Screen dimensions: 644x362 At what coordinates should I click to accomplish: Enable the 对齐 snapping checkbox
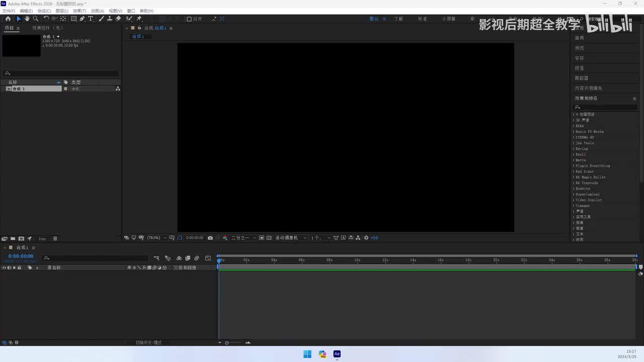tap(189, 19)
